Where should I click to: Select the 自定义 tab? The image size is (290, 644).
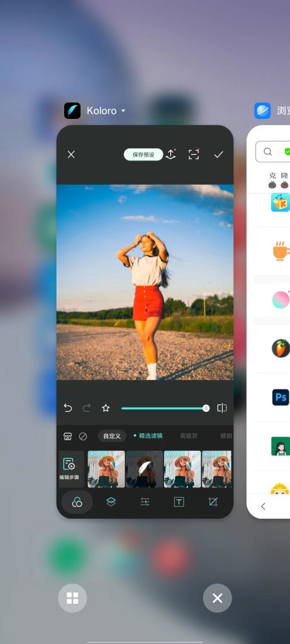tap(112, 436)
